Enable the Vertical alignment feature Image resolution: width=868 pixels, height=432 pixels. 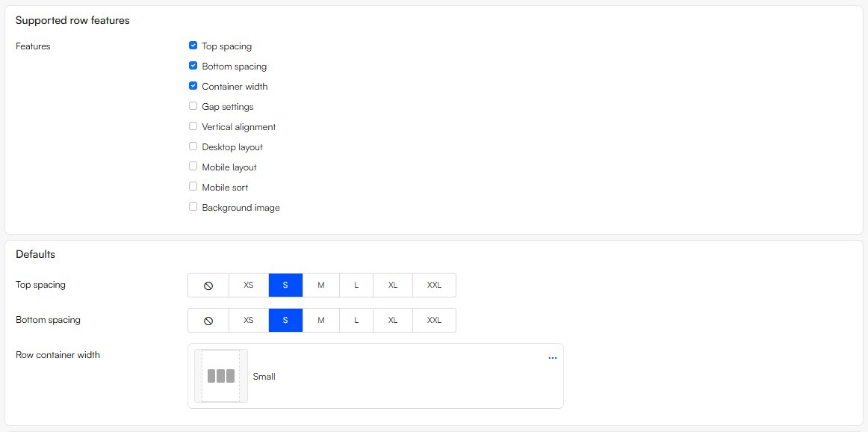(x=193, y=126)
